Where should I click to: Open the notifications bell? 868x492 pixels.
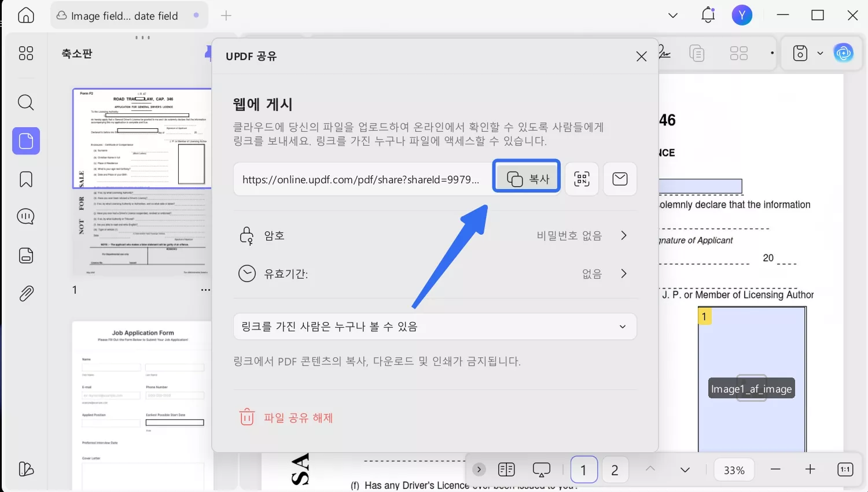707,15
